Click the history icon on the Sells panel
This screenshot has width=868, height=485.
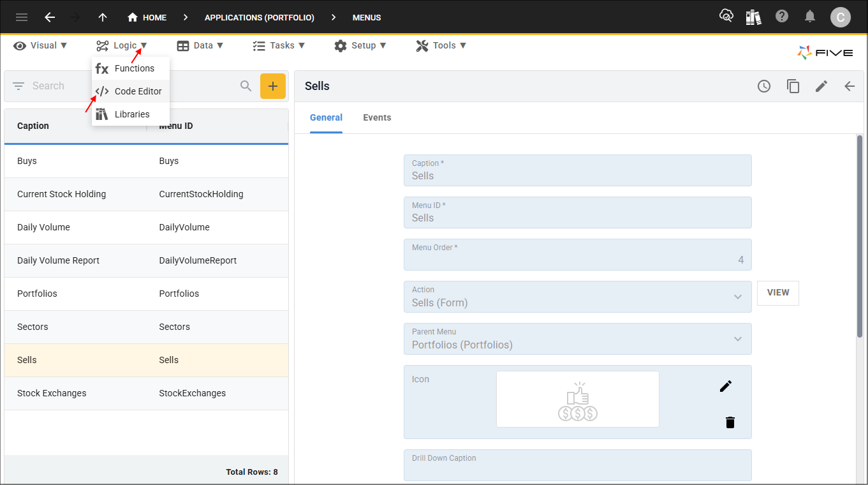point(763,86)
